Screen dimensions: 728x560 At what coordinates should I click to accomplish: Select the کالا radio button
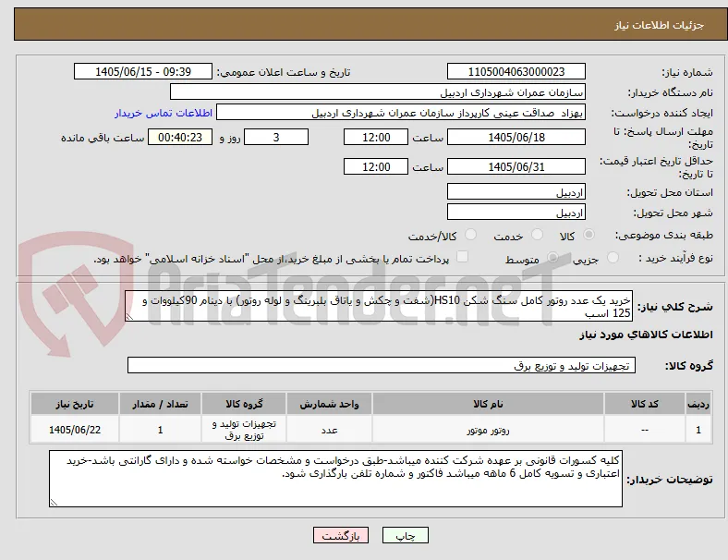588,235
